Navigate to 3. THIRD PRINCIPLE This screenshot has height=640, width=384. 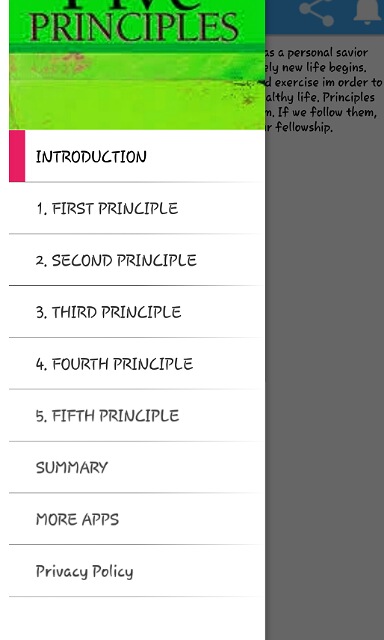click(x=137, y=312)
